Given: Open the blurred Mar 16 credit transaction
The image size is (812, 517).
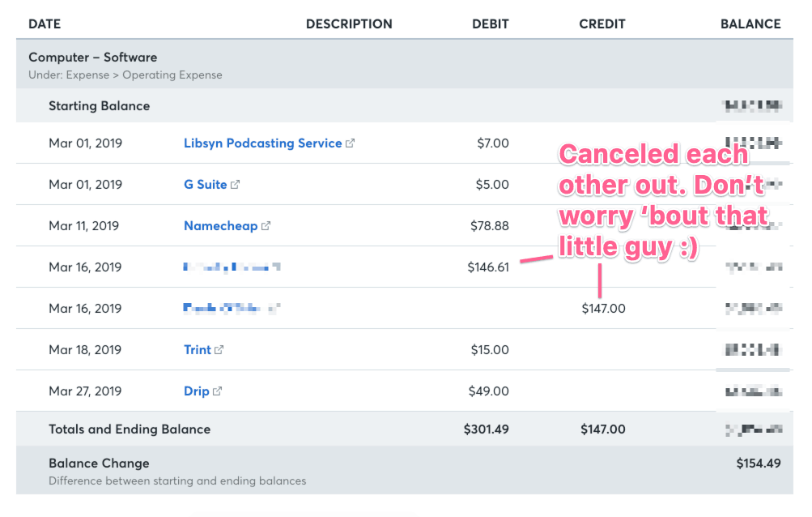Looking at the screenshot, I should (x=232, y=309).
